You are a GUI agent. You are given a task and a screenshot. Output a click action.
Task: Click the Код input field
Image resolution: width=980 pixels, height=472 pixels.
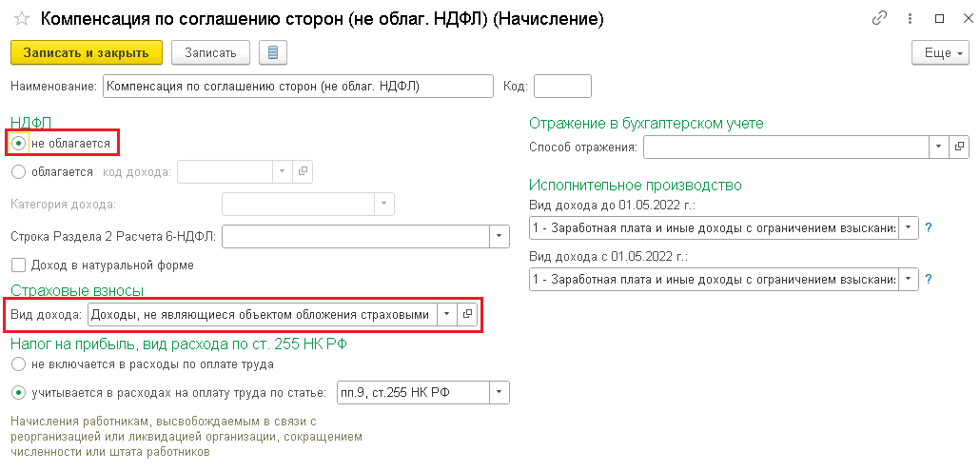(x=562, y=87)
